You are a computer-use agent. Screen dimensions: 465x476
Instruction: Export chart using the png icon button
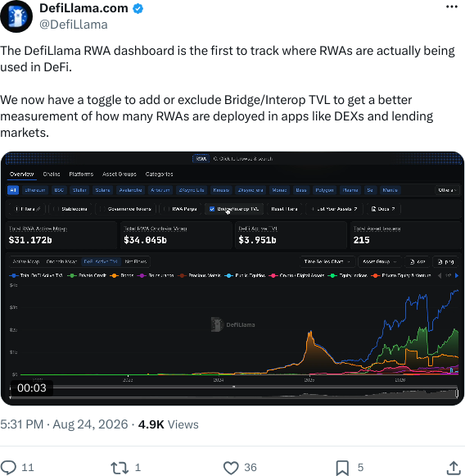click(446, 261)
